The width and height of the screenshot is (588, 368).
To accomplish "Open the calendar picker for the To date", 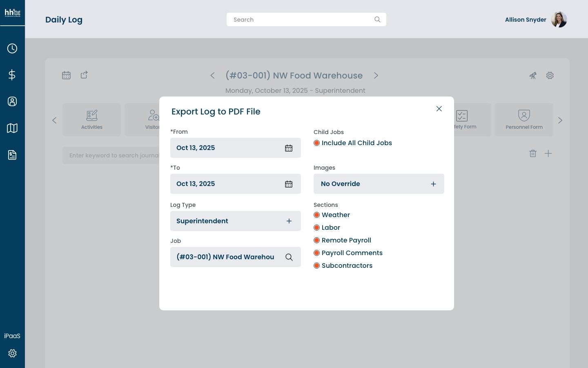I will point(289,184).
